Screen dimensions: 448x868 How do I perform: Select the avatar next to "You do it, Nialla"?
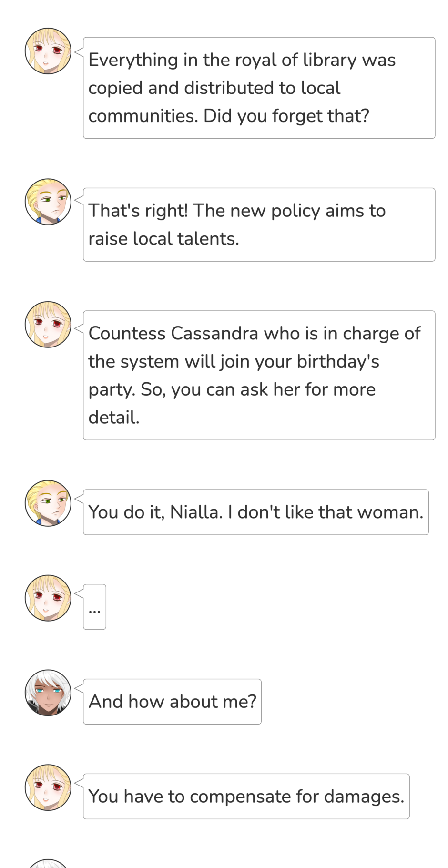pos(48,503)
